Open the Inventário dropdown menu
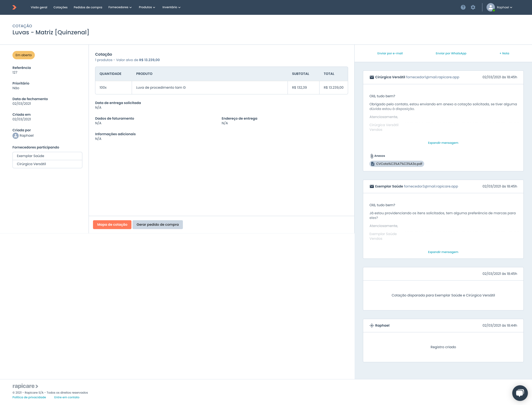The image size is (532, 405). (171, 7)
